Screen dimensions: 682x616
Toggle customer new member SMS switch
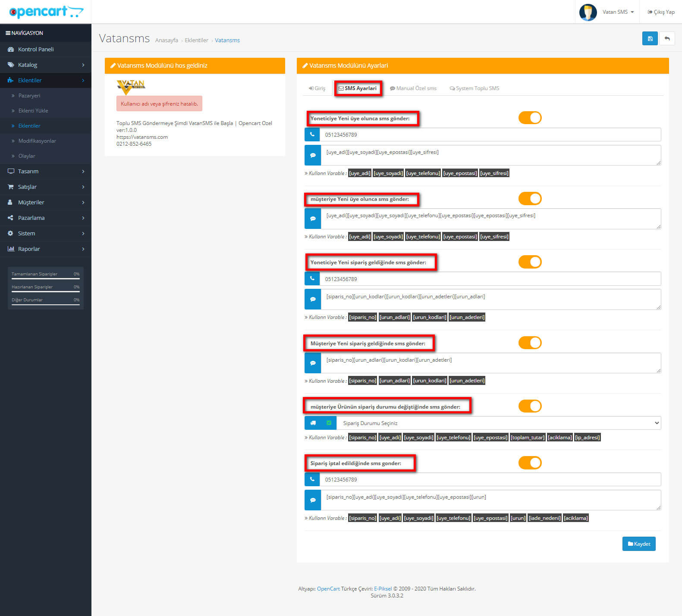[530, 198]
